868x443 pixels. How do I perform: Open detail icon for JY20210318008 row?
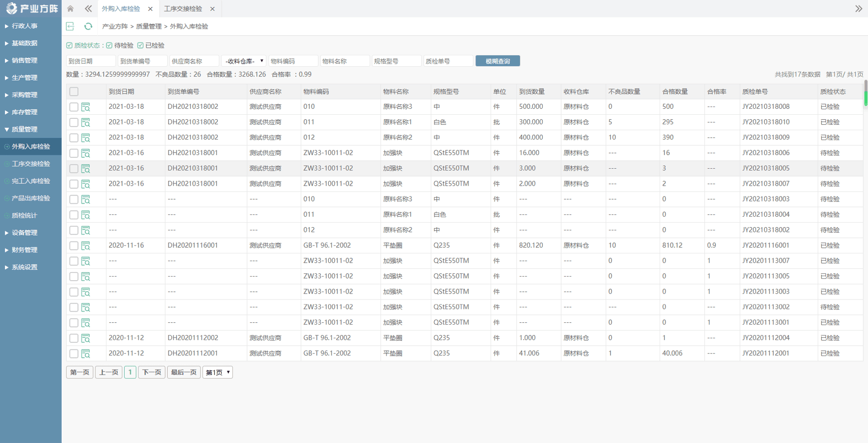click(x=85, y=107)
